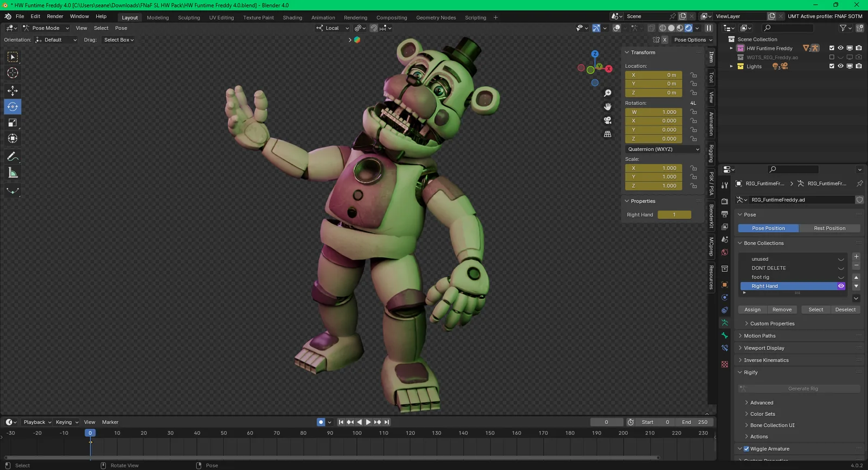868x470 pixels.
Task: Click frame 100 on the timeline
Action: 356,433
